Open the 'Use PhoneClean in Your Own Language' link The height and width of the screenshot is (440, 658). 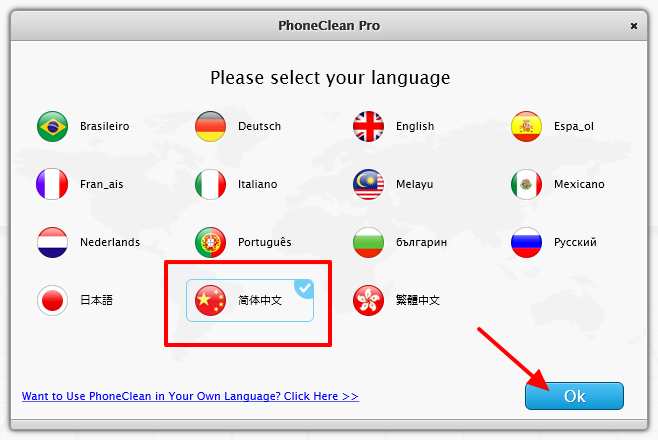(190, 396)
